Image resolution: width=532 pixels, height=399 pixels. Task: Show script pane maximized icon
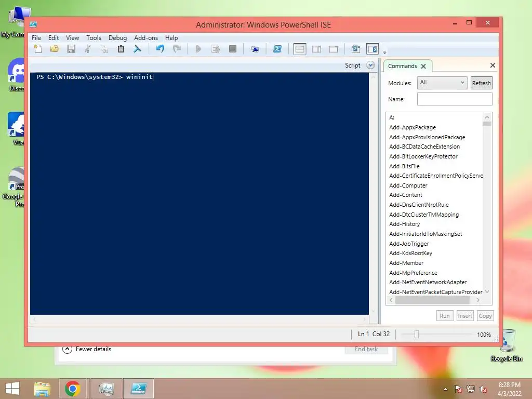click(x=334, y=49)
